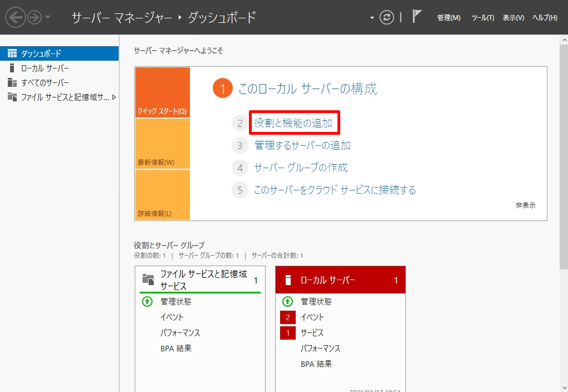Click the dashboard grid icon in sidebar
Viewport: 568px width, 392px height.
(12, 53)
